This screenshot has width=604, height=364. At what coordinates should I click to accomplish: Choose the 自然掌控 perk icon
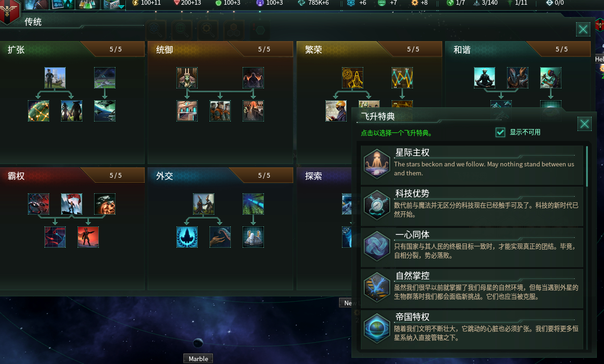click(377, 287)
